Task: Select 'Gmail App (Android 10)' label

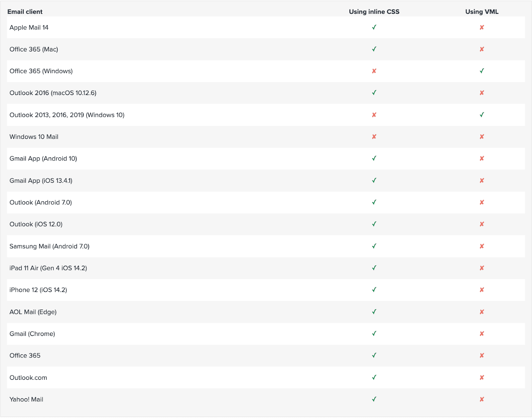Action: pos(43,159)
